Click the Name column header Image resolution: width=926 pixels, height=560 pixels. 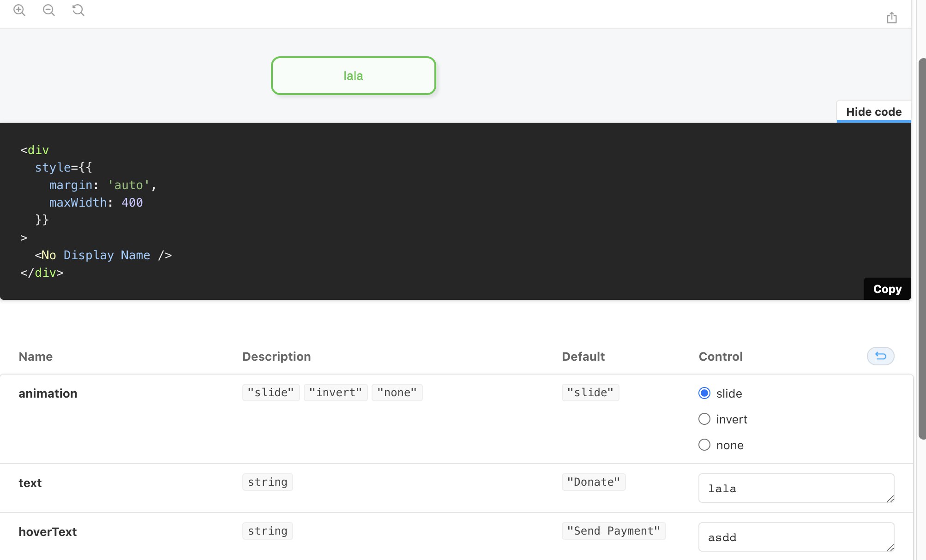click(x=36, y=357)
